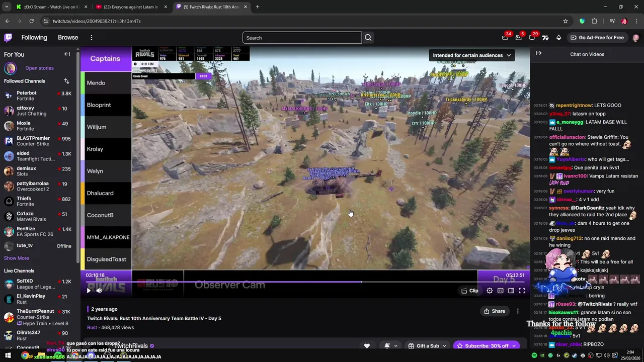644x362 pixels.
Task: Open the inbox notifications with 5 badge
Action: [x=518, y=38]
